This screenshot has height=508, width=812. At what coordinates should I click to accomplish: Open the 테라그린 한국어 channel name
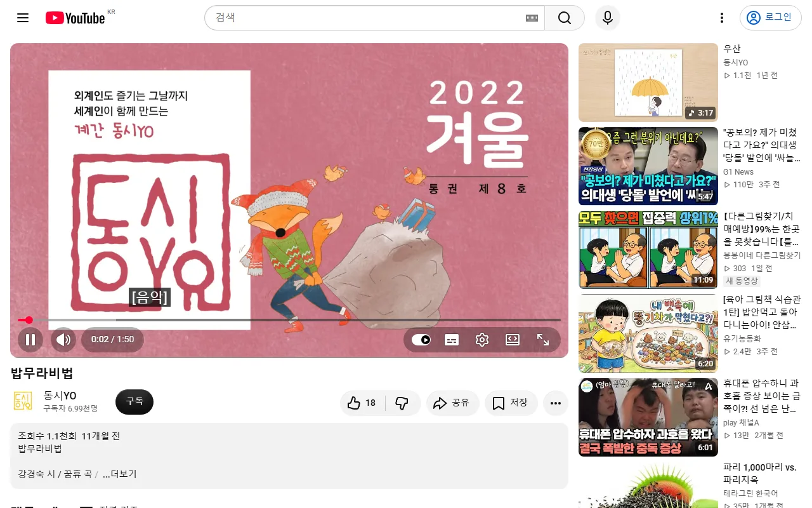[x=750, y=493]
